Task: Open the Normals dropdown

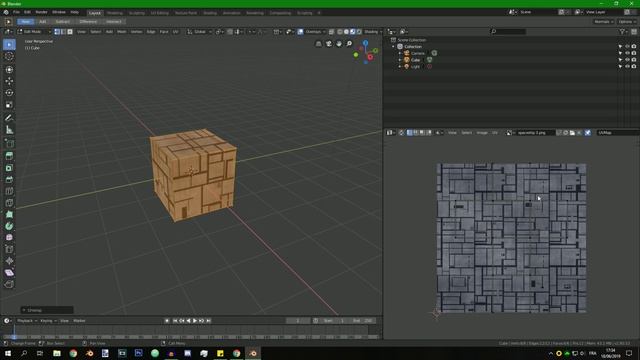Action: click(x=604, y=22)
